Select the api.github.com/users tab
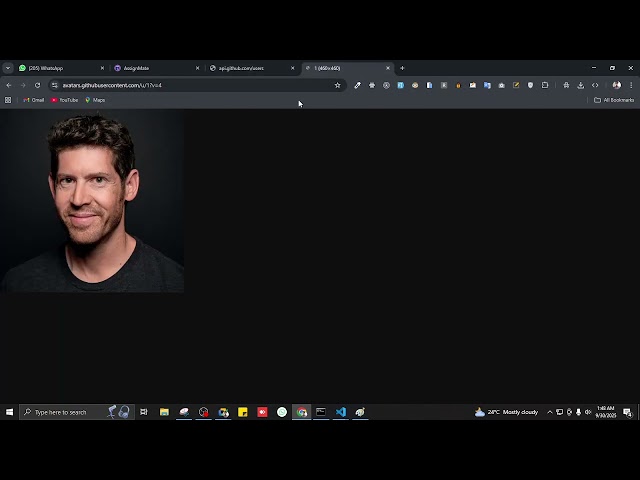640x480 pixels. tap(250, 68)
